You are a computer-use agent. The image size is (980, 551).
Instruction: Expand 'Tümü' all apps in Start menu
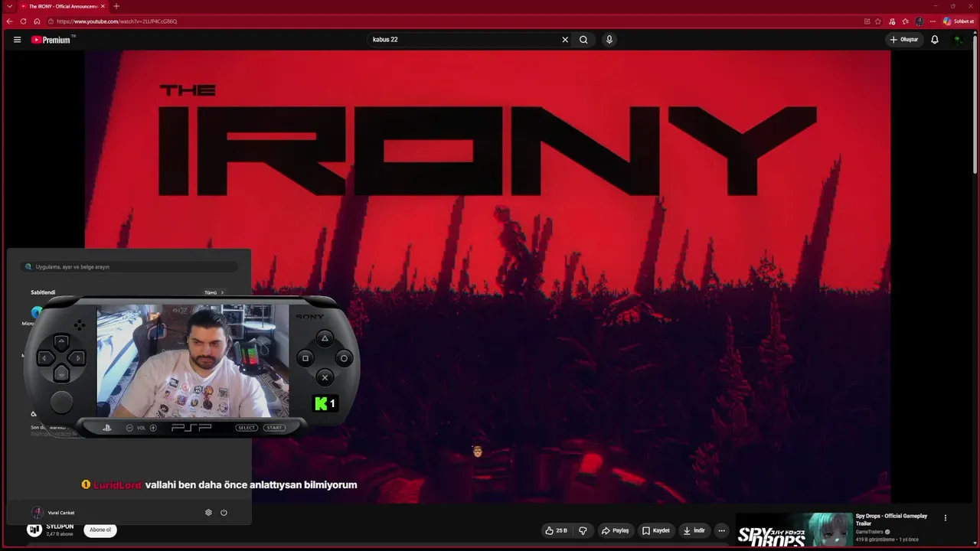tap(213, 292)
